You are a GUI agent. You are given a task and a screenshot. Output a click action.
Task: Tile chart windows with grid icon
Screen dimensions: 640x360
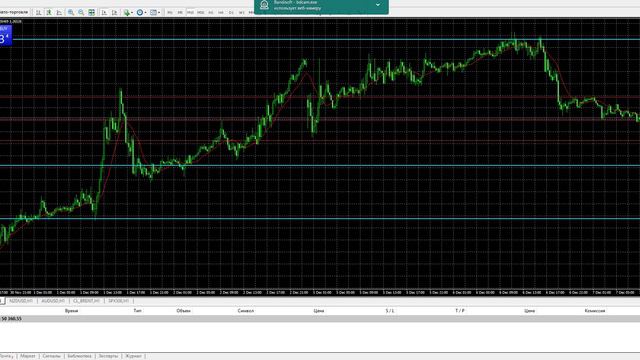[x=91, y=13]
